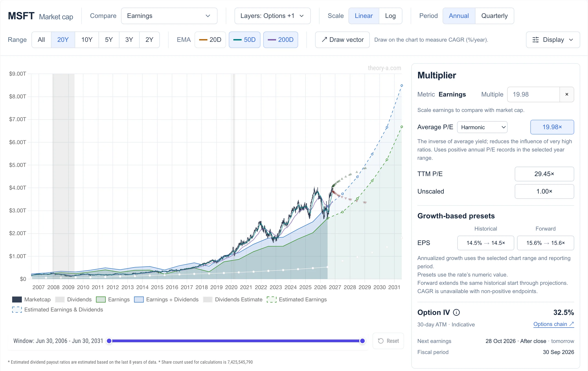The image size is (588, 371).
Task: Click the 2031 estimated earnings+dividends endpoint marker
Action: click(402, 86)
